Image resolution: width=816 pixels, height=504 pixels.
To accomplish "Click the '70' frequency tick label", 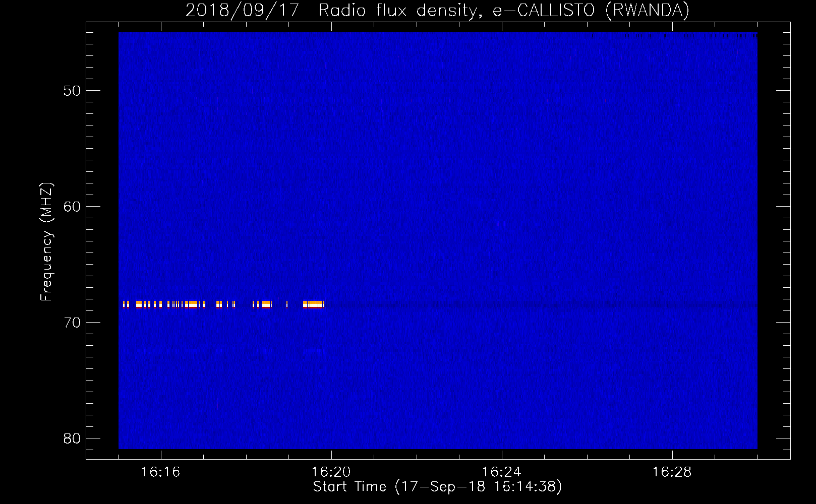I will (x=72, y=323).
